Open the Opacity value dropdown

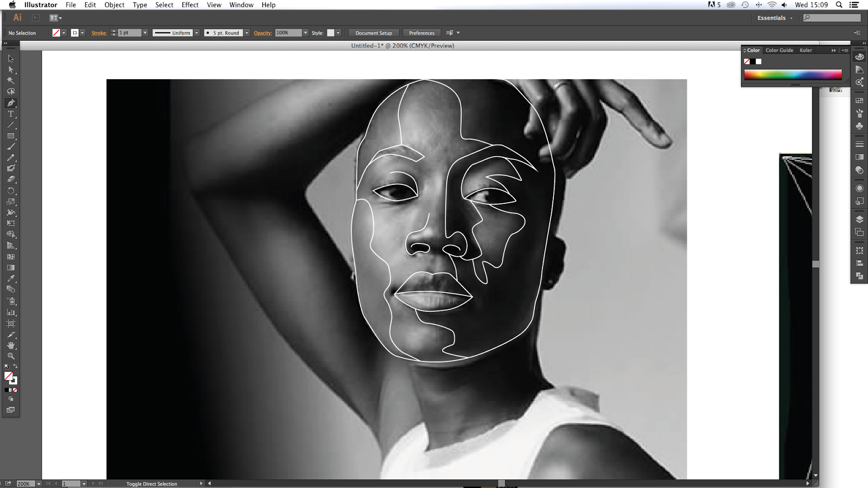(x=305, y=33)
